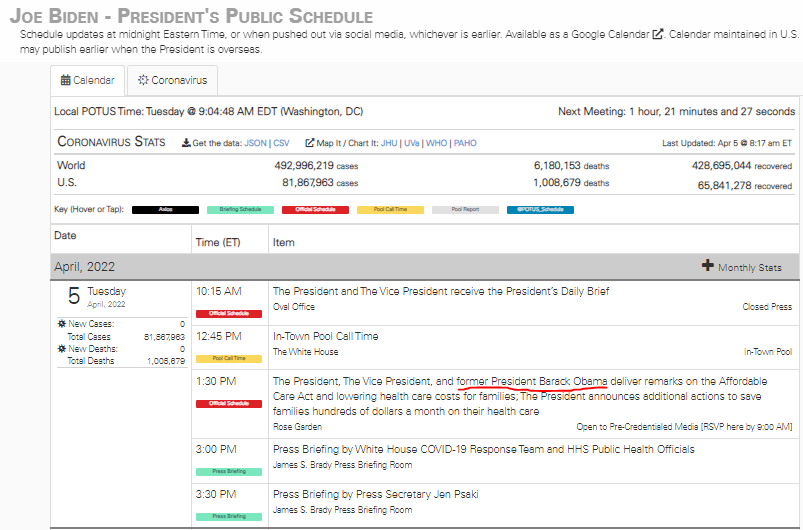
Task: Click the Official Schedule badge under 1:30 PM
Action: (x=229, y=404)
